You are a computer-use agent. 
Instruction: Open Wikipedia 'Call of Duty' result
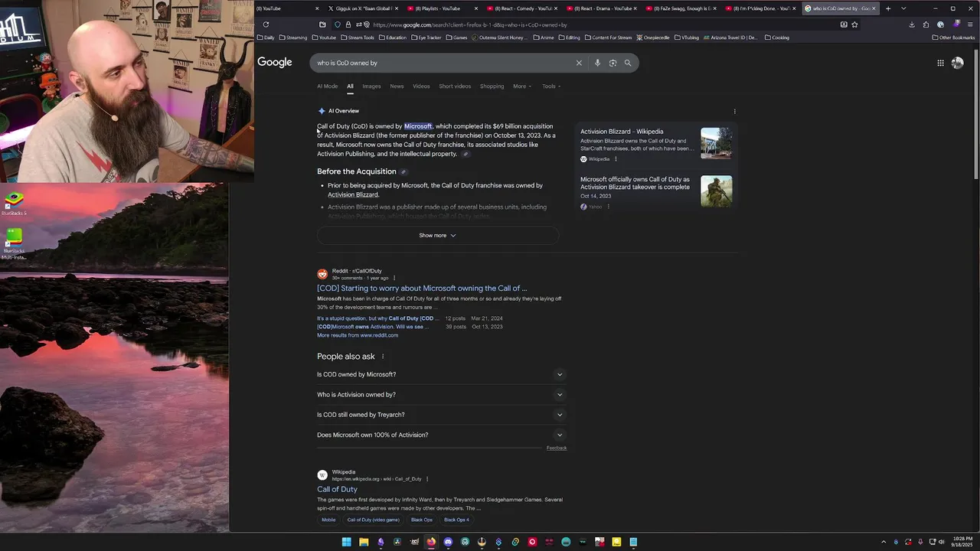[337, 489]
